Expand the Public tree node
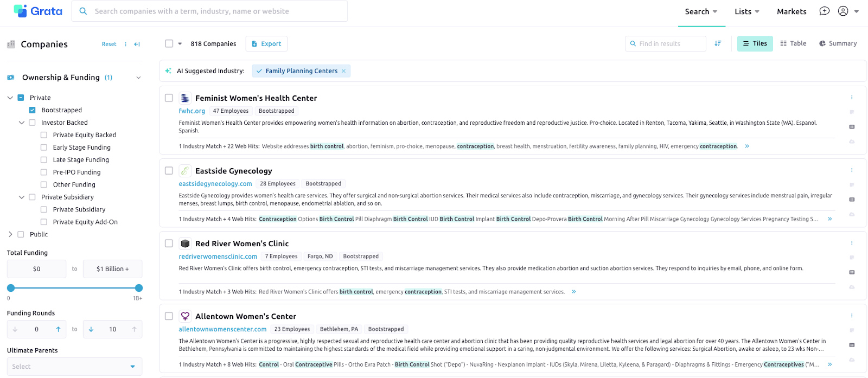Screen dimensions: 868x378 coord(10,234)
